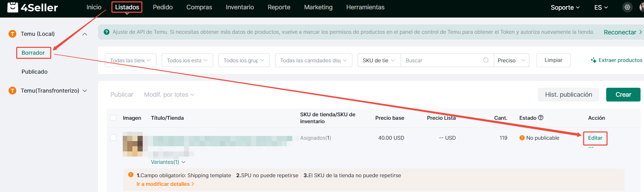Open Listados menu
Screen dimensions: 644x192
tap(127, 7)
